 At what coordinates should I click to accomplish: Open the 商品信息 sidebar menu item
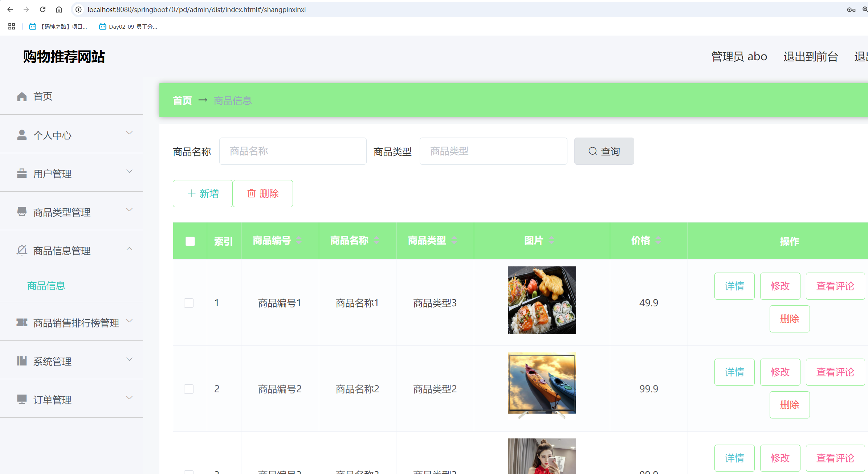point(46,286)
